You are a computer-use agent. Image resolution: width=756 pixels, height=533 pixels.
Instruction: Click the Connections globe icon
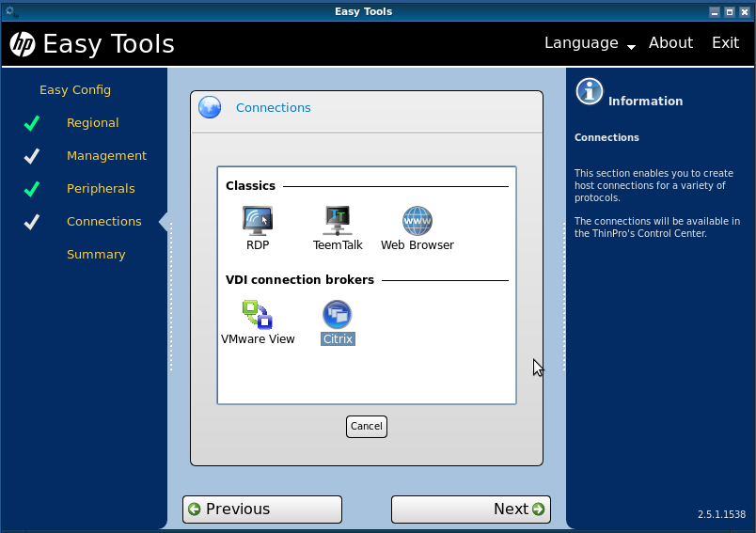(210, 107)
